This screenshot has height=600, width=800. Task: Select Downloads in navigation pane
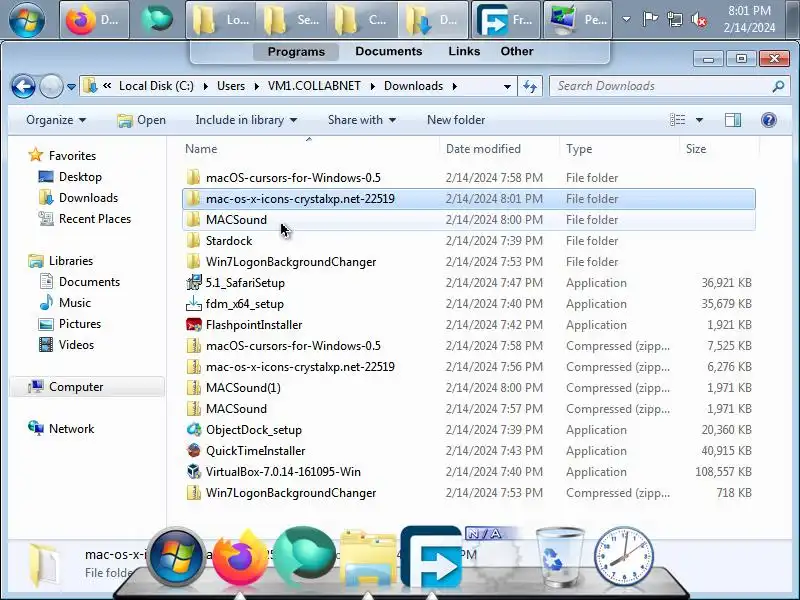79,197
